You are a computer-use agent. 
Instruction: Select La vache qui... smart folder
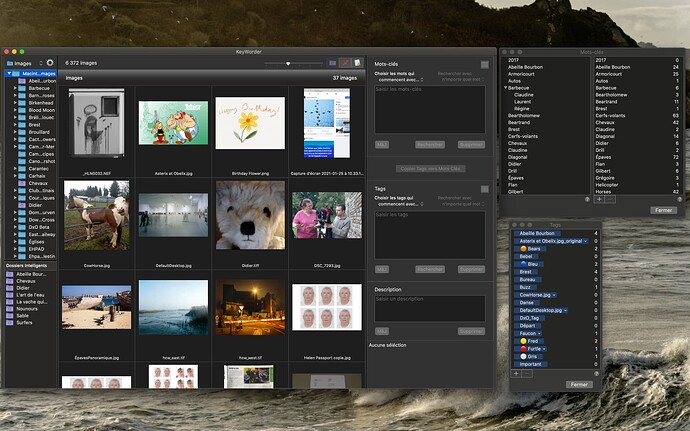point(32,302)
